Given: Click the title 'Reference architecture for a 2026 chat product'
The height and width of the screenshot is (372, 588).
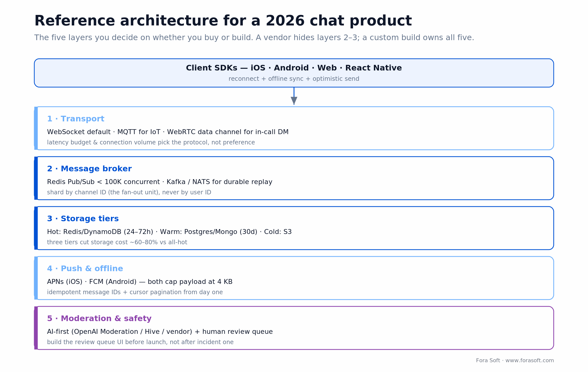Looking at the screenshot, I should point(223,21).
